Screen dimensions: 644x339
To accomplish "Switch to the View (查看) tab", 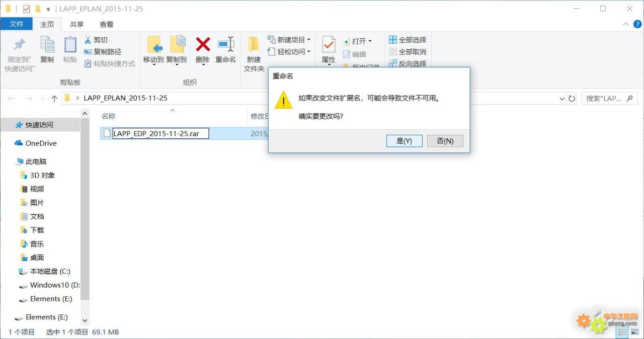I will pos(106,24).
